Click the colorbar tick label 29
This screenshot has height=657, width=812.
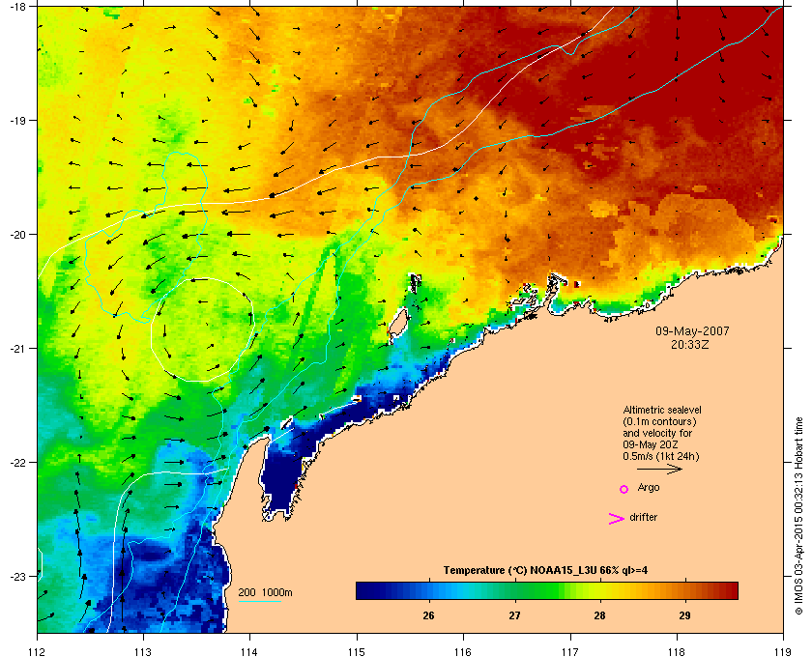tap(685, 615)
